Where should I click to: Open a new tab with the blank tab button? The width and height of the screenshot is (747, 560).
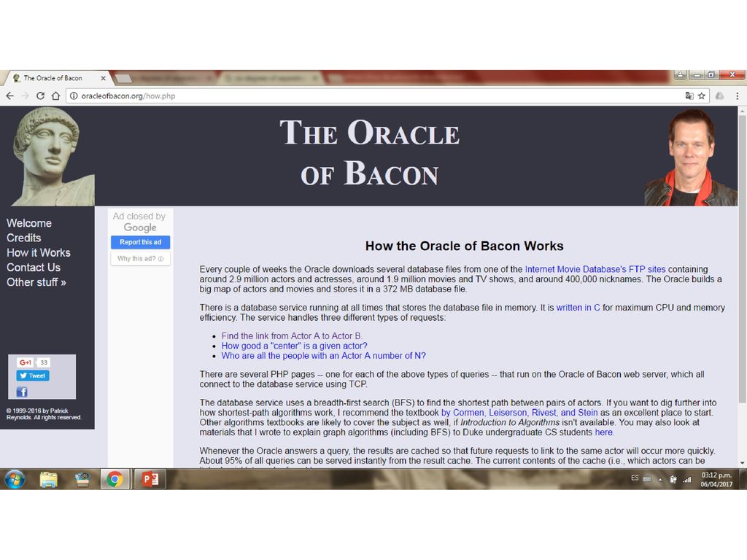[x=123, y=78]
